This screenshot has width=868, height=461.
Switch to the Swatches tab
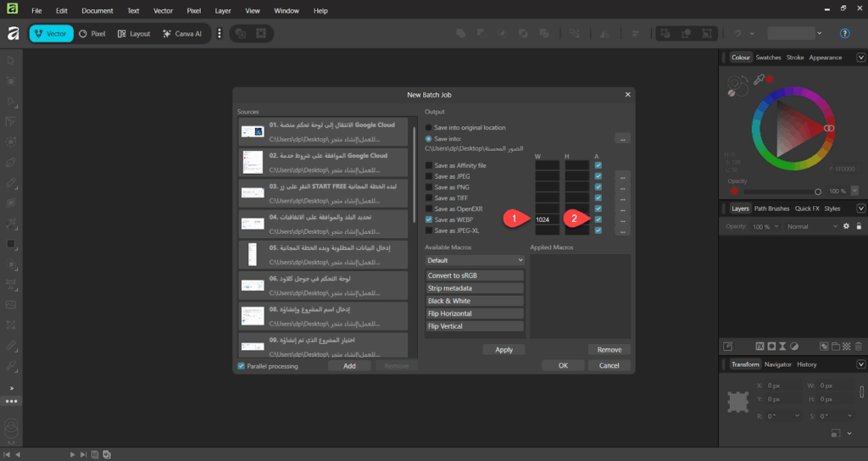768,58
